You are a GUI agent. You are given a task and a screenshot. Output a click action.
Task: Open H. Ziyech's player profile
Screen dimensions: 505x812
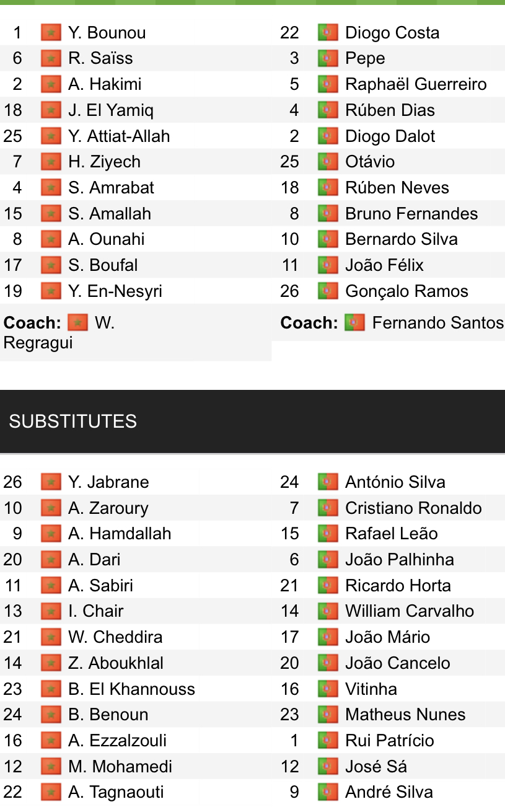104,162
